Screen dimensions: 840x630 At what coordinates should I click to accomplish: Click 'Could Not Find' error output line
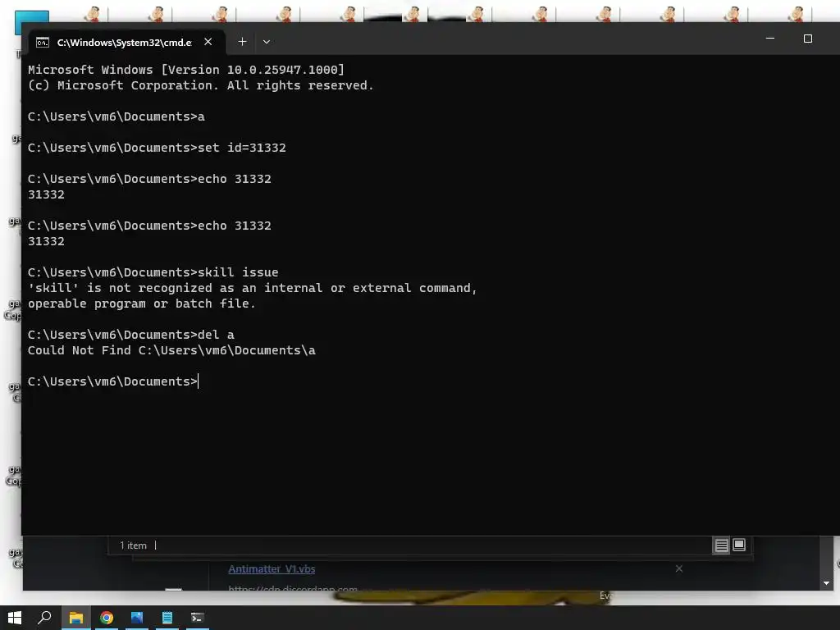tap(172, 350)
